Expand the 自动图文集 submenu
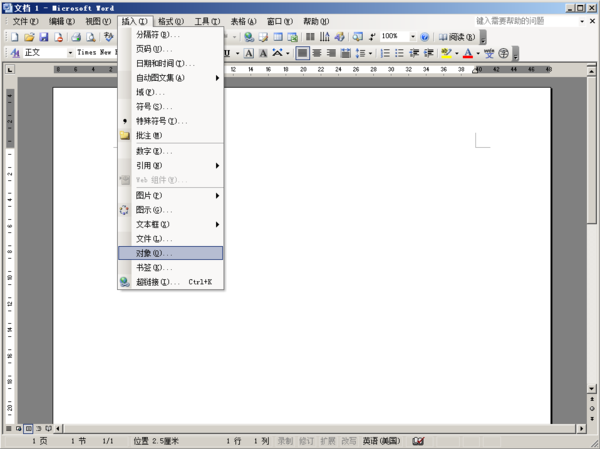Image resolution: width=600 pixels, height=449 pixels. tap(171, 78)
